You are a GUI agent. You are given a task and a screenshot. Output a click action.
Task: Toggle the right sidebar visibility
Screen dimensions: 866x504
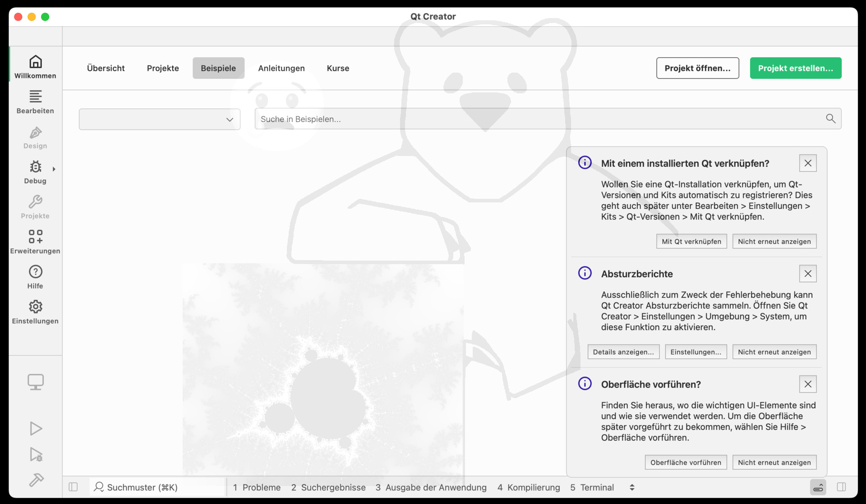(x=841, y=487)
